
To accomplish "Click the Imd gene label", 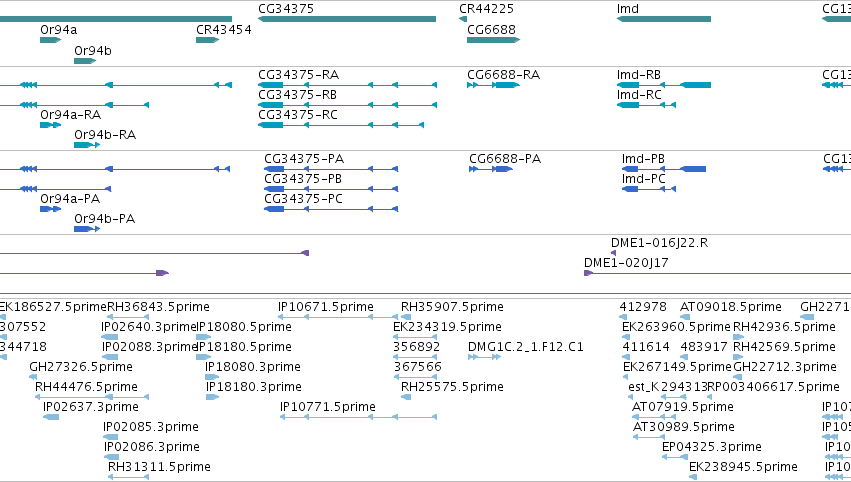I will [627, 9].
